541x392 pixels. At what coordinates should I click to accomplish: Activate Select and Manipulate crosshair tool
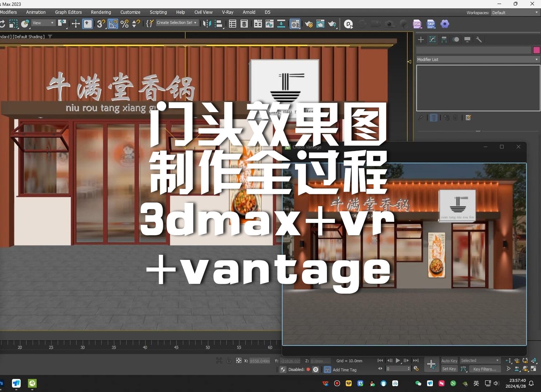[x=76, y=24]
